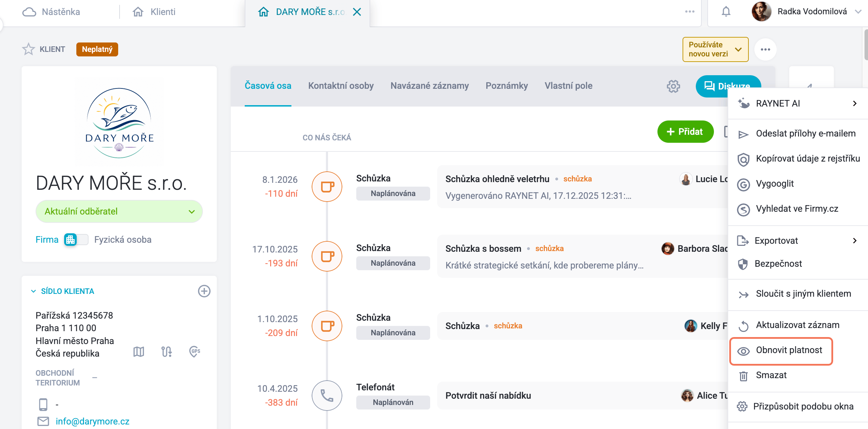Expand the Používáte novou verzi dropdown
868x429 pixels.
[x=715, y=49]
